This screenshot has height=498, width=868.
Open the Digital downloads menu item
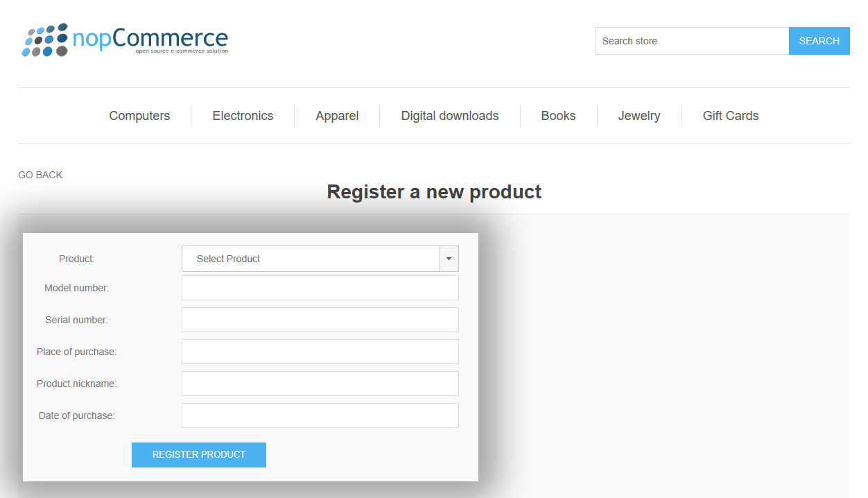coord(449,116)
